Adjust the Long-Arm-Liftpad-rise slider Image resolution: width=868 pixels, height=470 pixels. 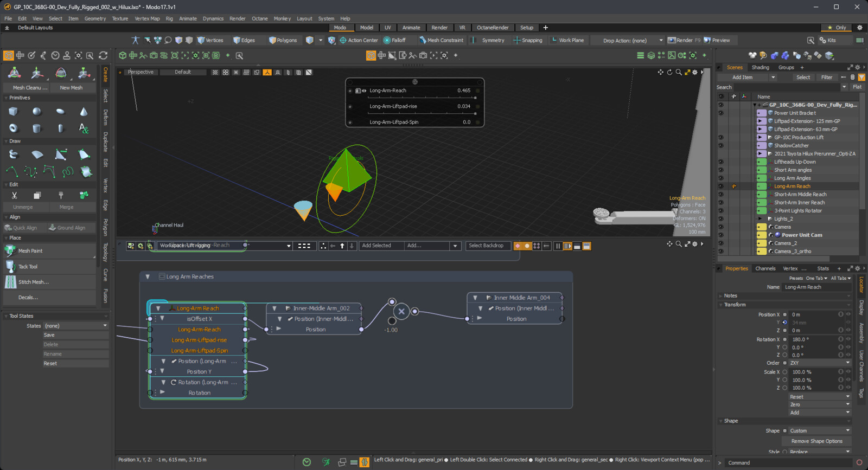click(x=422, y=114)
